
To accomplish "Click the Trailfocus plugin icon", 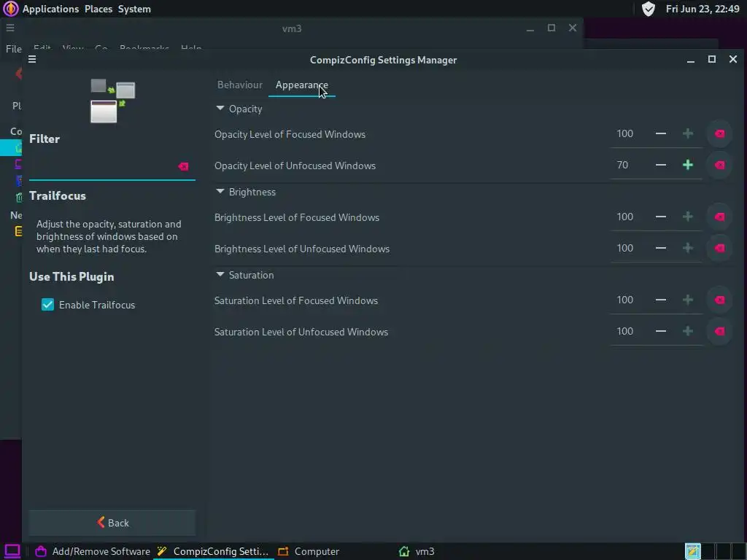I will tap(113, 101).
